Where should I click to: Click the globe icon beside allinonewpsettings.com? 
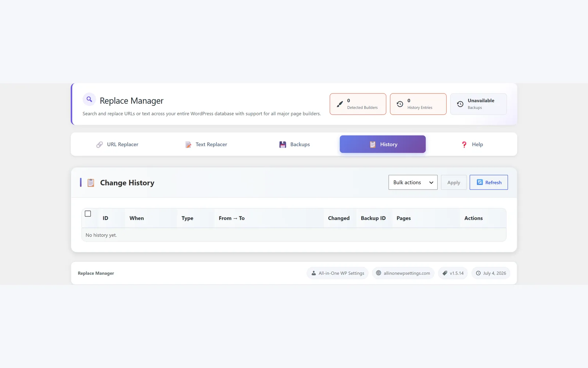379,273
